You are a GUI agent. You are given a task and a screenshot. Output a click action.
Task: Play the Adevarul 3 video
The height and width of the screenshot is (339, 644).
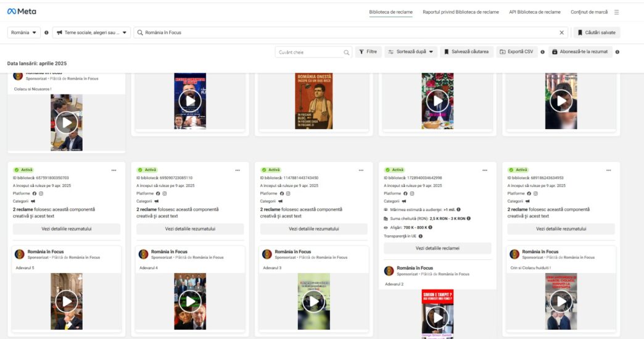click(x=314, y=301)
